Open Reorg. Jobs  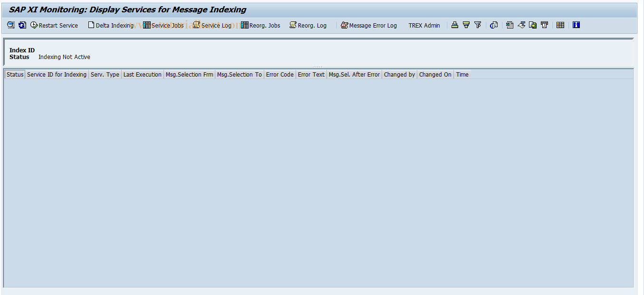coord(260,25)
